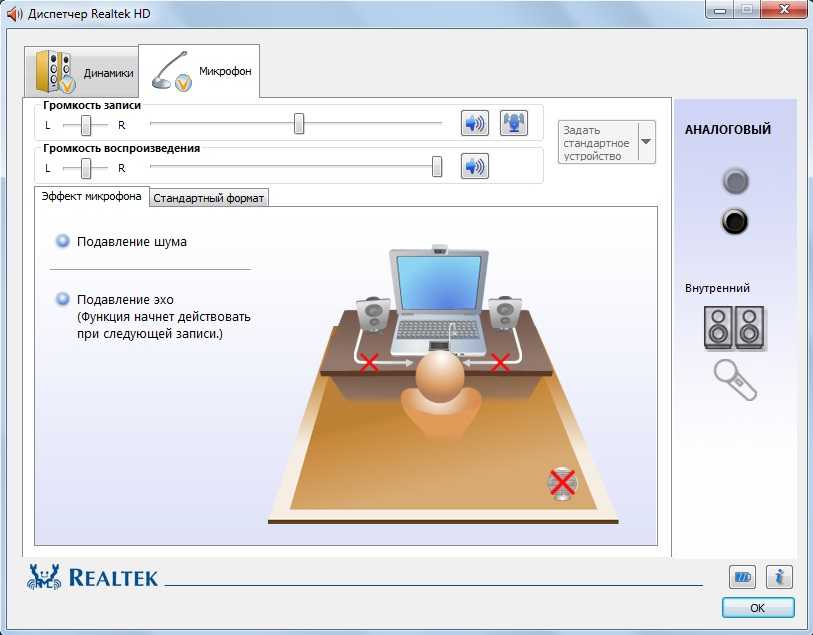This screenshot has height=635, width=813.
Task: Click the playback L/R balance slider
Action: 86,167
